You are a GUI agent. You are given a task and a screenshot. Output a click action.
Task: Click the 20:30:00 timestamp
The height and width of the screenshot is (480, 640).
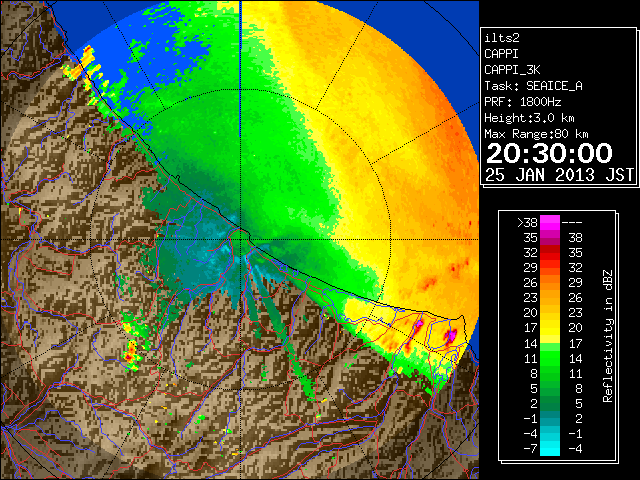(549, 153)
